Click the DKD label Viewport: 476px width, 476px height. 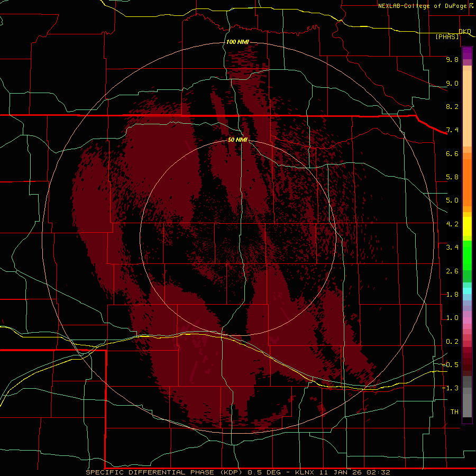coord(465,31)
